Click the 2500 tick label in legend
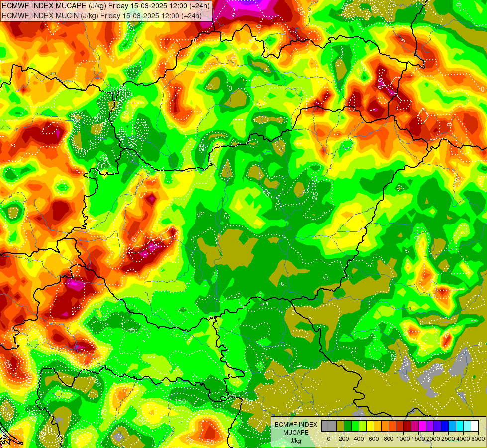 (x=448, y=439)
